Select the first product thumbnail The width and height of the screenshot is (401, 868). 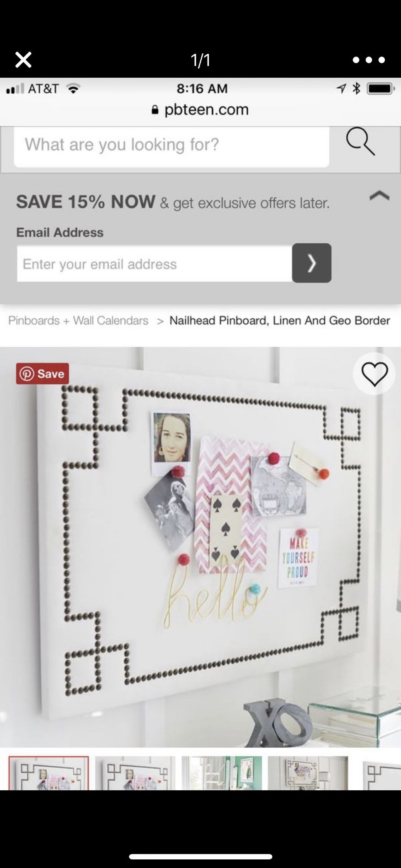pos(49,773)
